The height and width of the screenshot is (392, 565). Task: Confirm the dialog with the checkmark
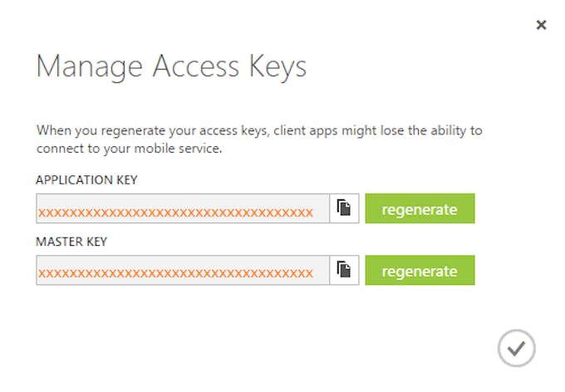click(516, 348)
